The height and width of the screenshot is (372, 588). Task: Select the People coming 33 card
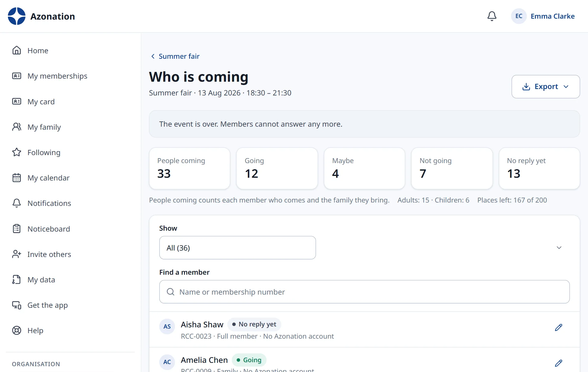[190, 169]
